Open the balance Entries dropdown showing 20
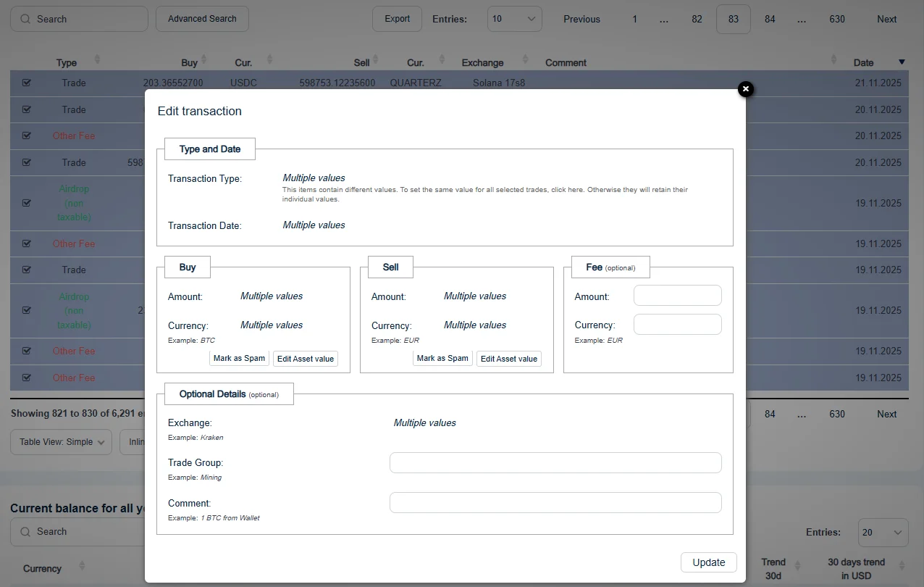This screenshot has height=587, width=924. [x=882, y=533]
